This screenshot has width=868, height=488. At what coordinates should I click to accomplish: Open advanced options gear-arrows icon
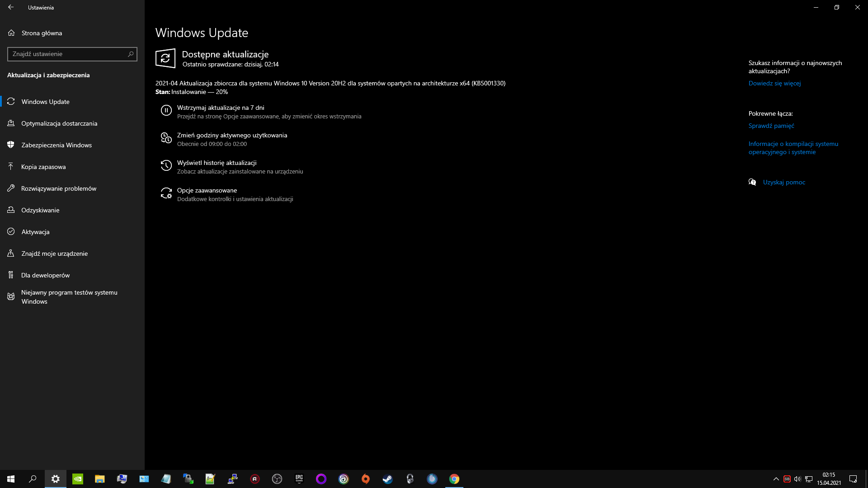coord(166,193)
